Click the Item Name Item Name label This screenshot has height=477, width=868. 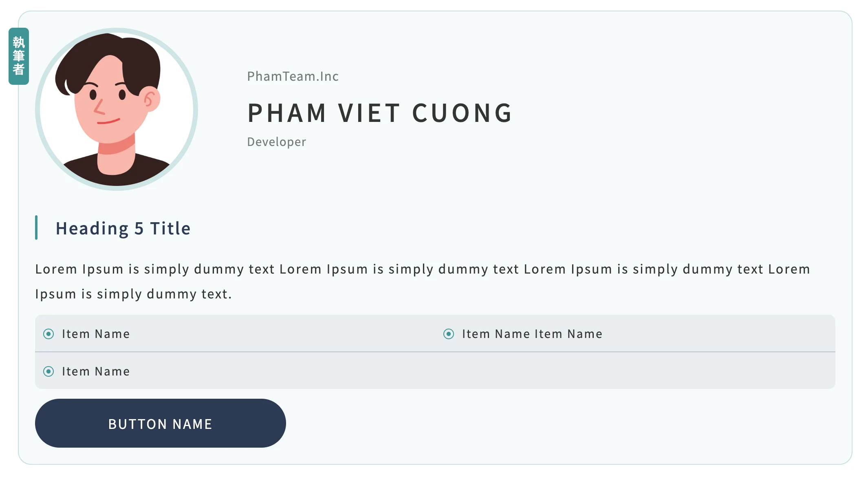tap(532, 334)
